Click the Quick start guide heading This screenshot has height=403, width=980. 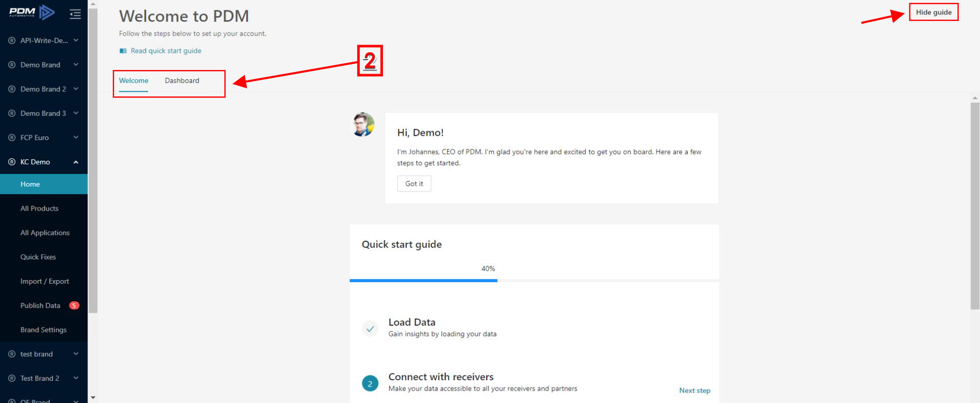tap(402, 244)
